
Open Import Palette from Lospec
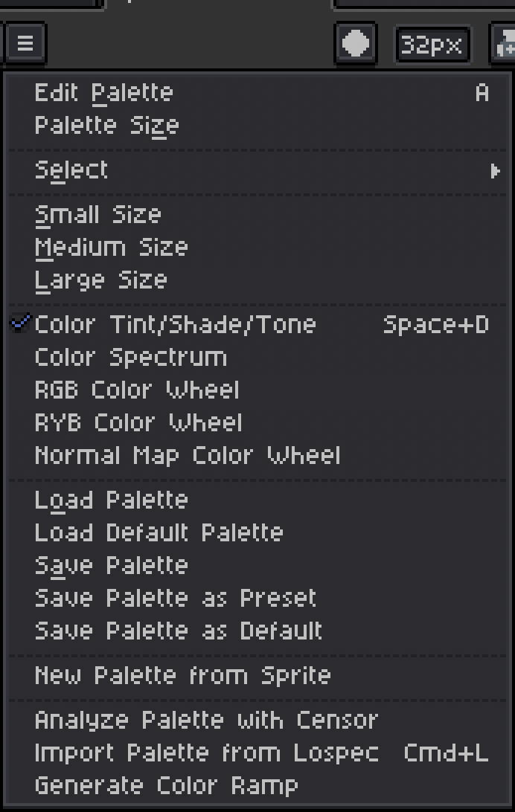pyautogui.click(x=257, y=753)
